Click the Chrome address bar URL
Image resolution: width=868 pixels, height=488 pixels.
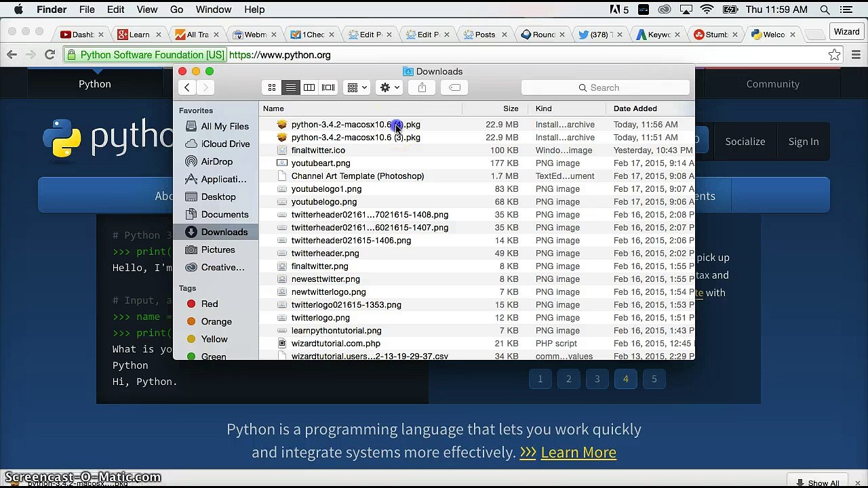coord(279,55)
